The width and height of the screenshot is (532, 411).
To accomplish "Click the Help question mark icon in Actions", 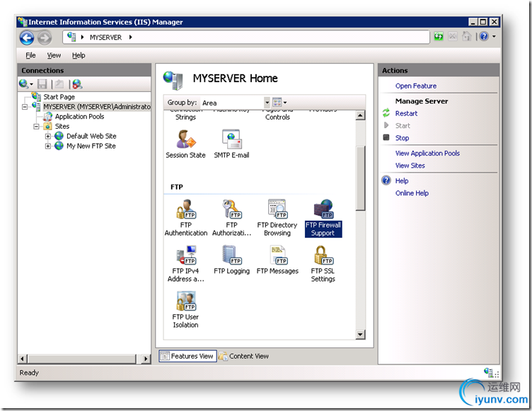I will (x=386, y=180).
